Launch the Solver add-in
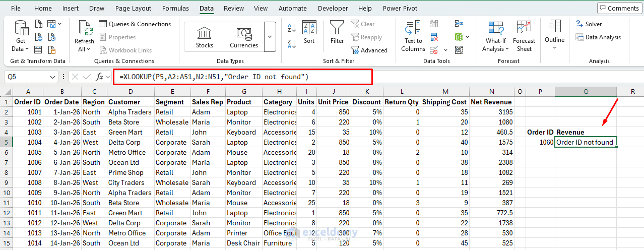 pyautogui.click(x=589, y=24)
